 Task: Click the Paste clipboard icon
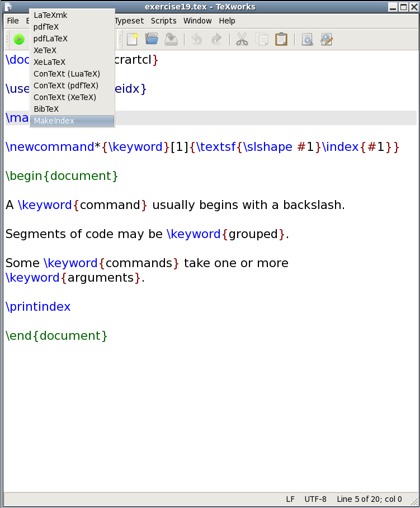click(x=281, y=39)
